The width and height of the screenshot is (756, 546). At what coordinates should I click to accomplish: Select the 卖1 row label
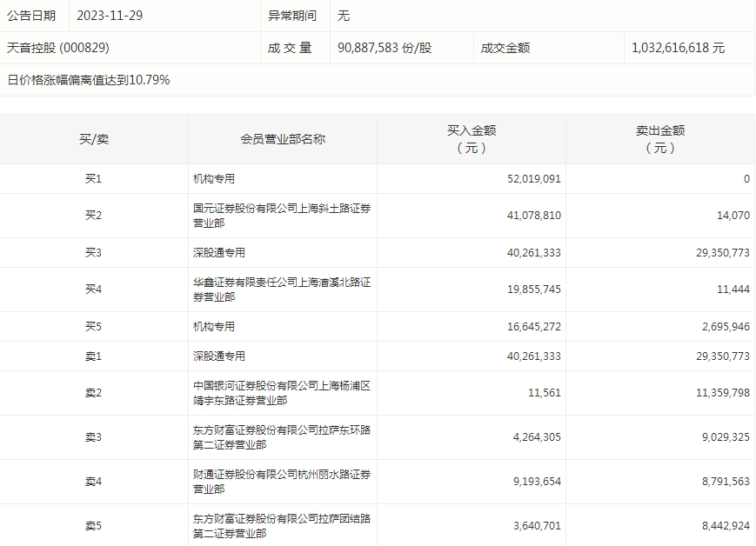[94, 356]
